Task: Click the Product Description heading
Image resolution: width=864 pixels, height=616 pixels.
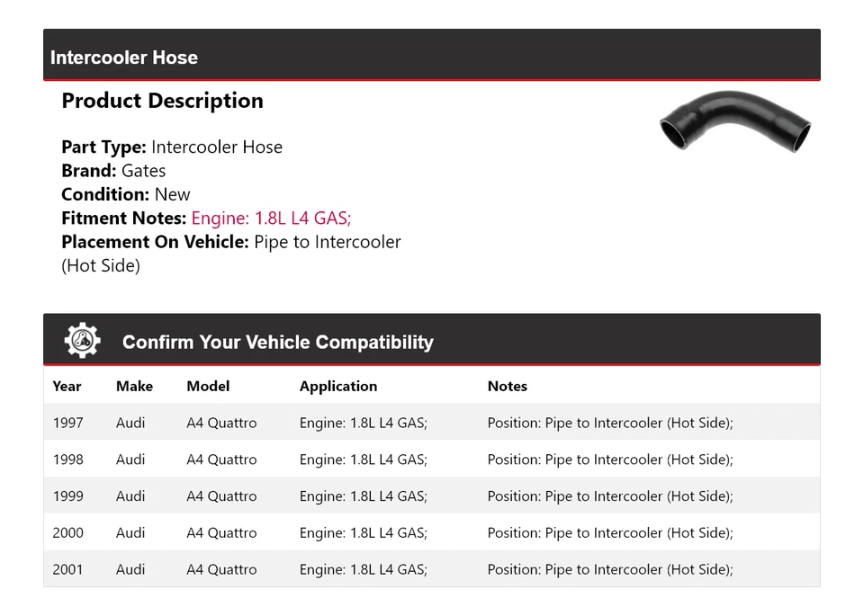Action: pyautogui.click(x=162, y=101)
